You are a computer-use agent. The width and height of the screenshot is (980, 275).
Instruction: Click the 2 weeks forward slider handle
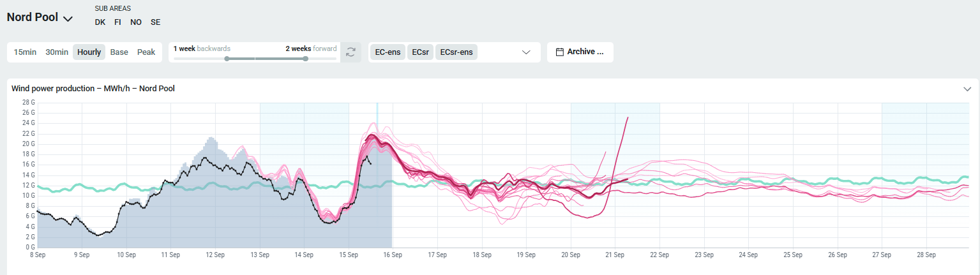tap(306, 59)
